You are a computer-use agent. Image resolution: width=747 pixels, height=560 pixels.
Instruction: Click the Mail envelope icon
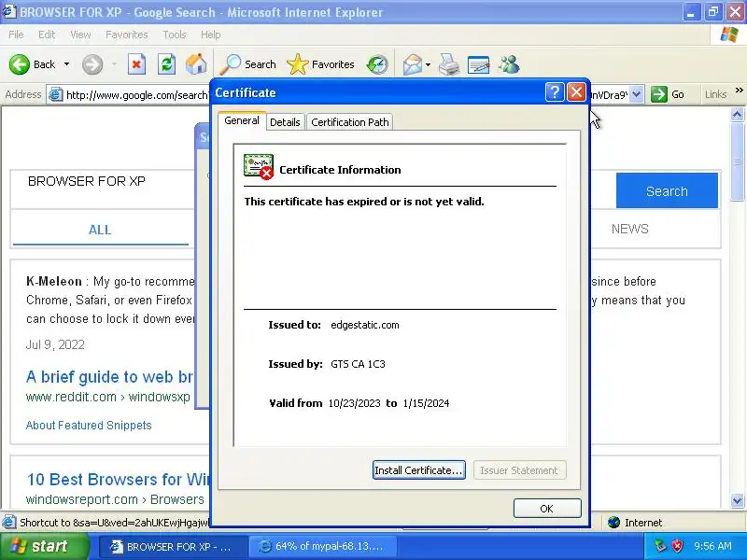pos(412,64)
